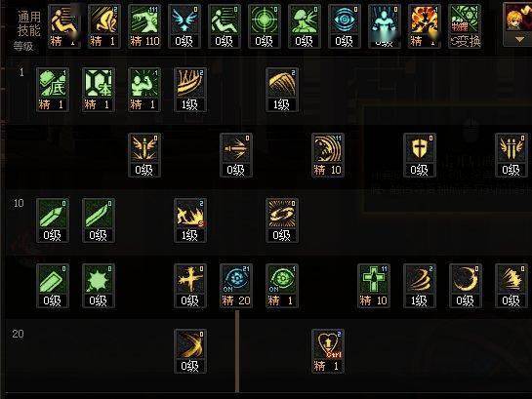Select the golden shield with cross skill
This screenshot has height=399, width=532.
pos(420,155)
